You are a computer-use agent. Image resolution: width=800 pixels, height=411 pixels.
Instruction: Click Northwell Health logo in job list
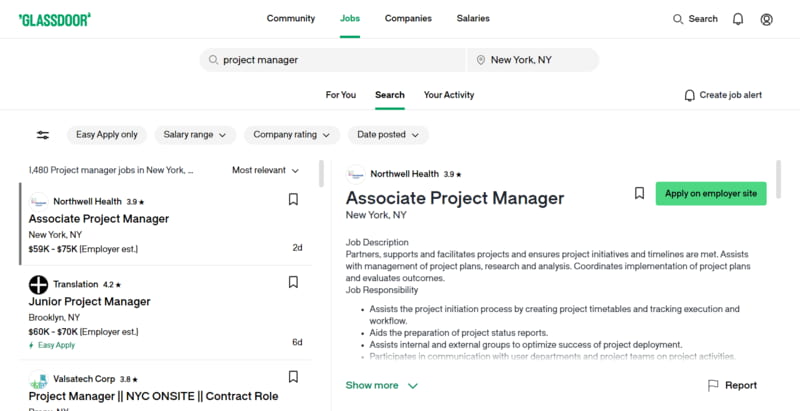pos(38,201)
